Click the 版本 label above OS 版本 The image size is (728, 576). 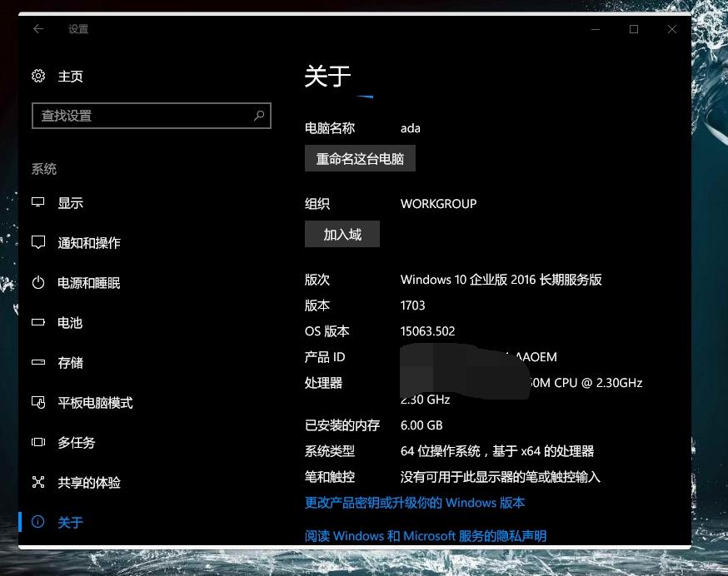[x=317, y=305]
